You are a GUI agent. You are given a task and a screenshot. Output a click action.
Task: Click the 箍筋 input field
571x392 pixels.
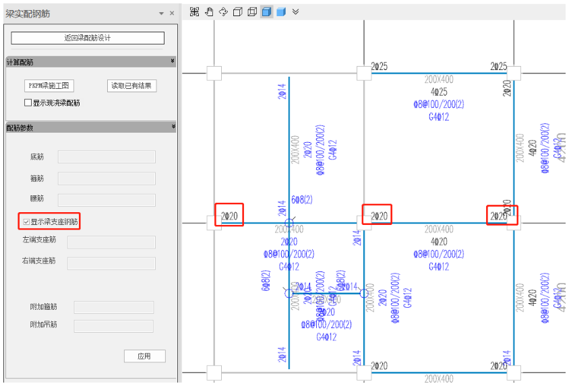[x=107, y=178]
